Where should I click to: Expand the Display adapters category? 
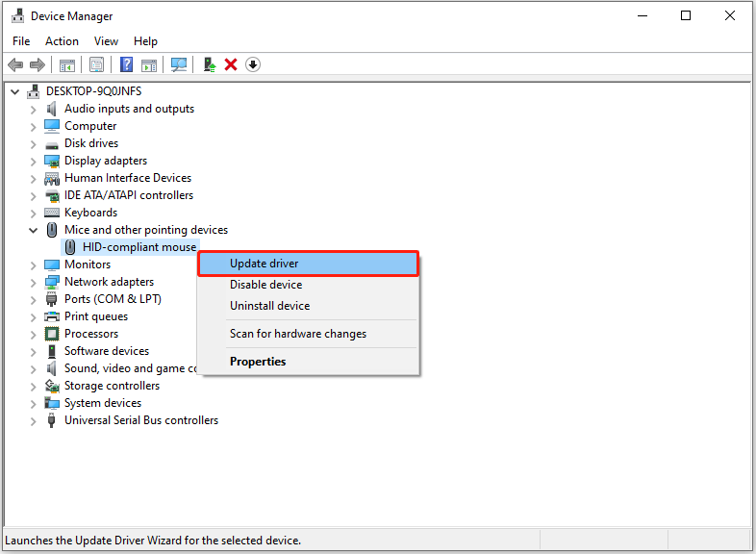(x=33, y=162)
